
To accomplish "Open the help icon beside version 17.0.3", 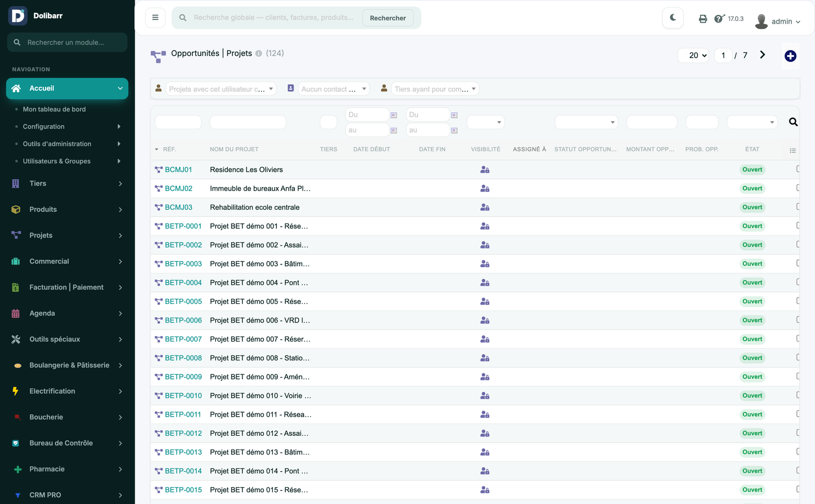I will (x=719, y=19).
